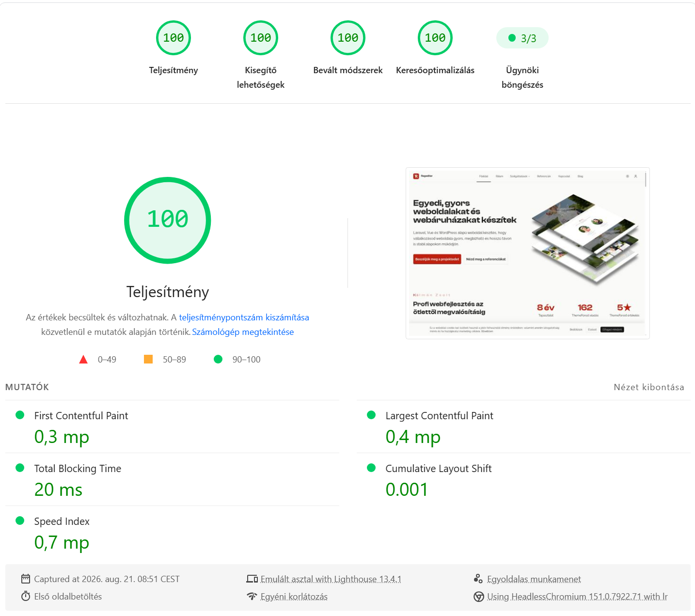
Task: Open the Ügynöki böngészés 3/3 badge
Action: click(x=522, y=38)
